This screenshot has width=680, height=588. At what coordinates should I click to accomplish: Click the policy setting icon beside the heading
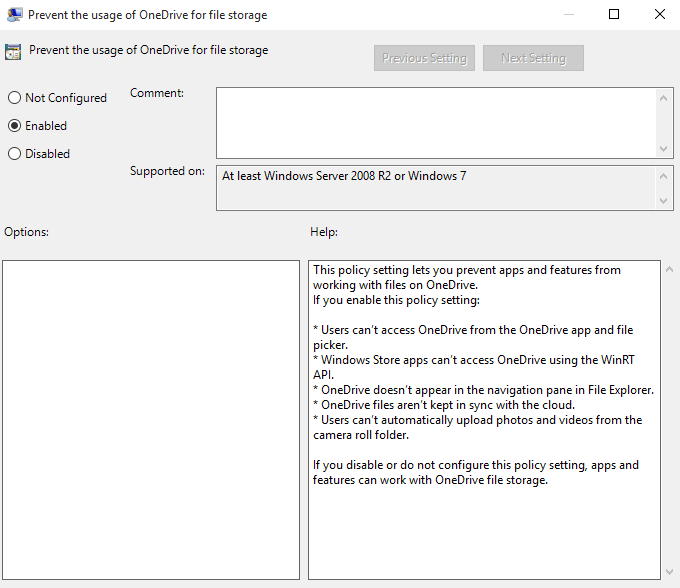[x=13, y=52]
